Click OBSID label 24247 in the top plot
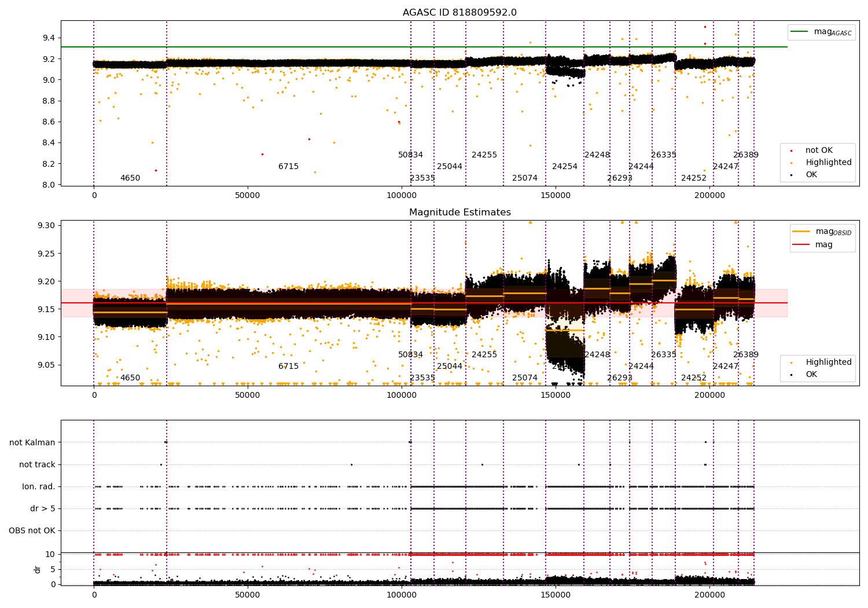 726,167
